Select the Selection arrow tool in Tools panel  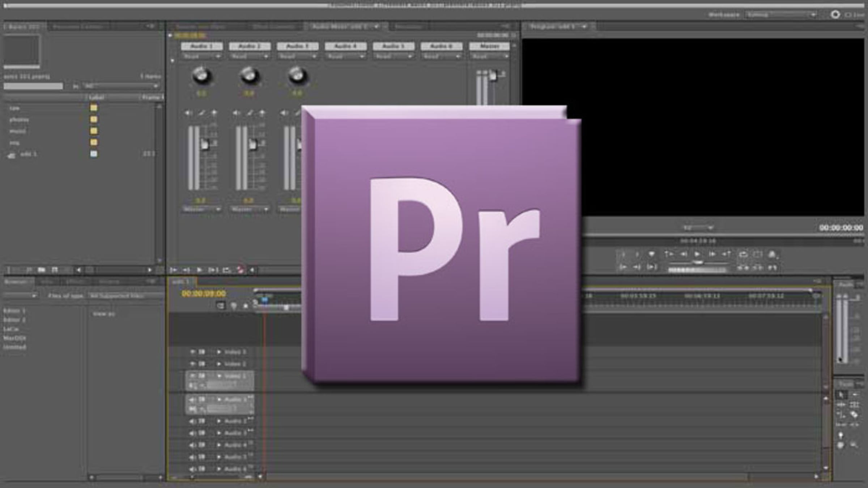point(841,395)
